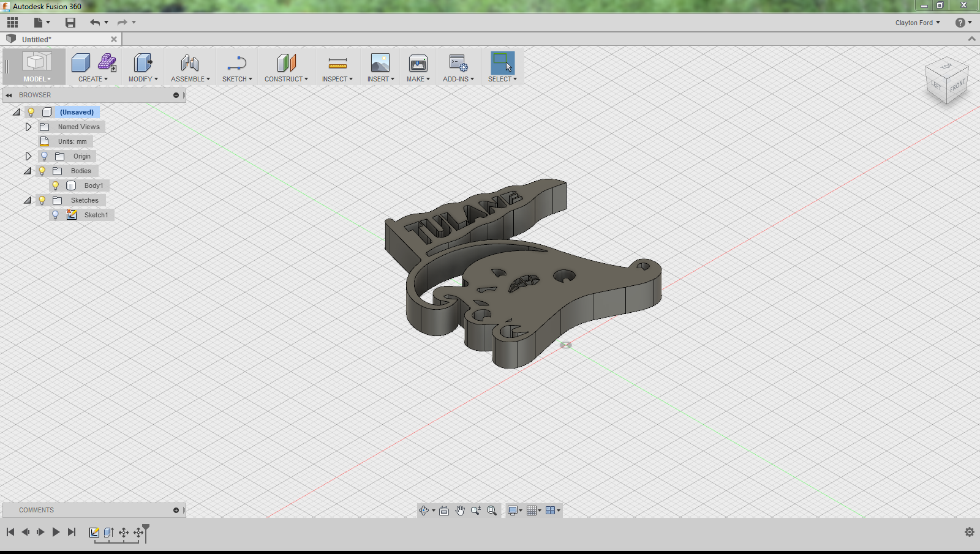The image size is (980, 554).
Task: Toggle Sketches folder visibility lightbulb
Action: coord(42,200)
